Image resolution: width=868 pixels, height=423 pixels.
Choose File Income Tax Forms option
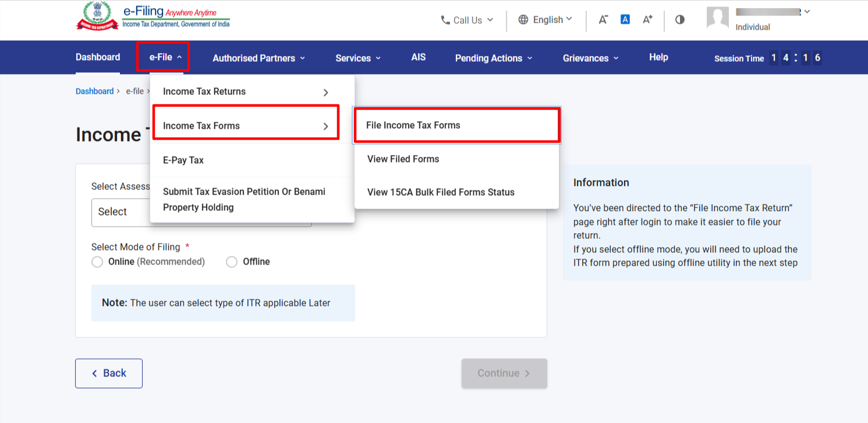coord(414,125)
